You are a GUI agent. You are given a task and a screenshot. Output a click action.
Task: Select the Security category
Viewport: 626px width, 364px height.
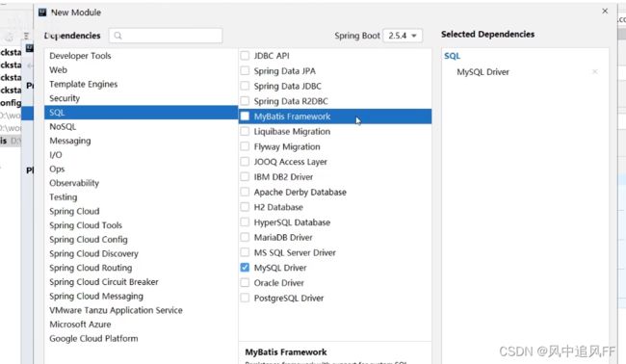coord(65,98)
